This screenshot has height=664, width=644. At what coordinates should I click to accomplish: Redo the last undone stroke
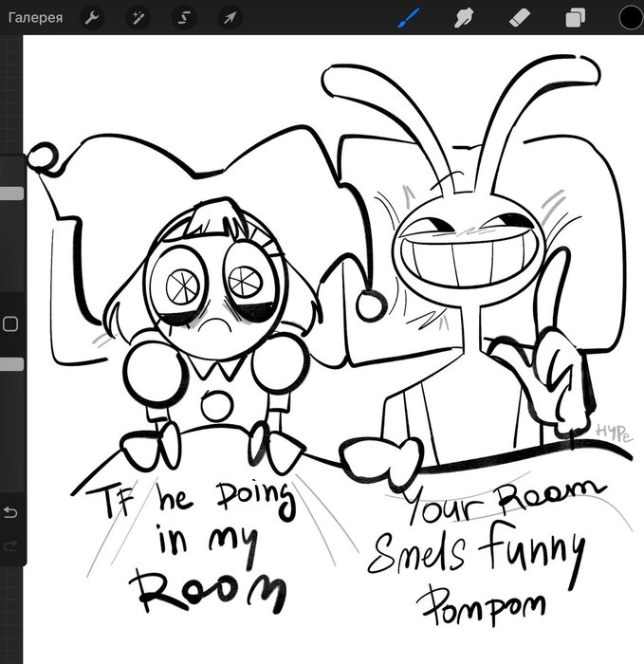[10, 545]
